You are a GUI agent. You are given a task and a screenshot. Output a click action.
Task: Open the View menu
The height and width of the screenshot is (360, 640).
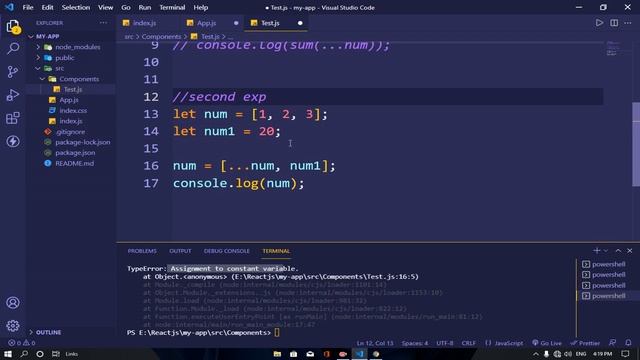point(105,7)
